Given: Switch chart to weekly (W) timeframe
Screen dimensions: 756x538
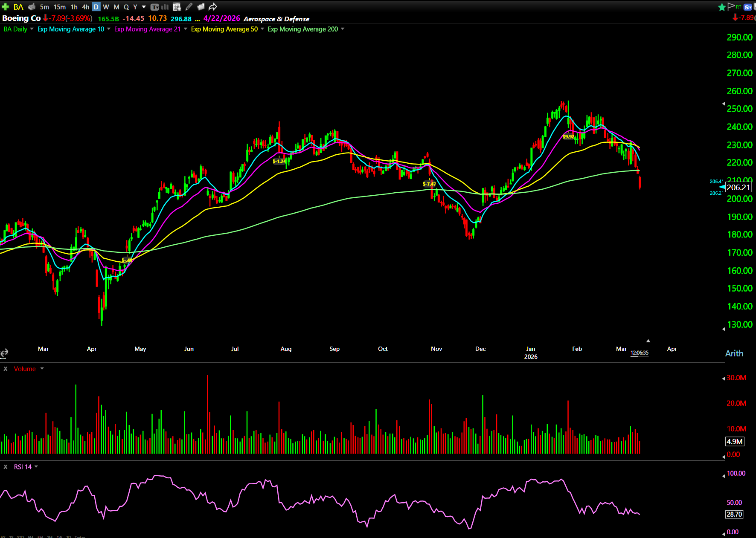Looking at the screenshot, I should click(106, 7).
